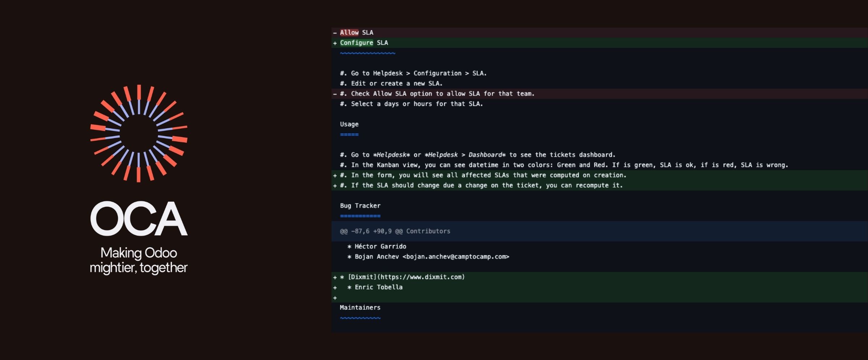Select the added 'Enric Tobella' contributor line
The width and height of the screenshot is (868, 360).
600,287
